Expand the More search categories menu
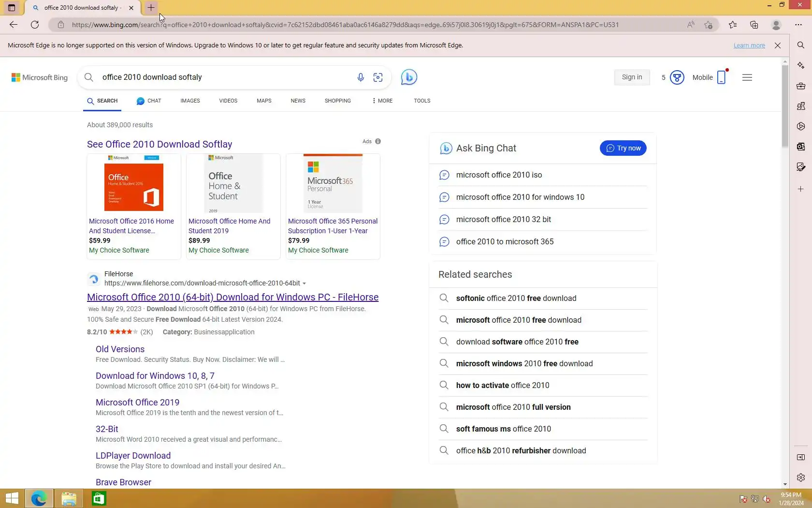This screenshot has width=812, height=508. [382, 101]
